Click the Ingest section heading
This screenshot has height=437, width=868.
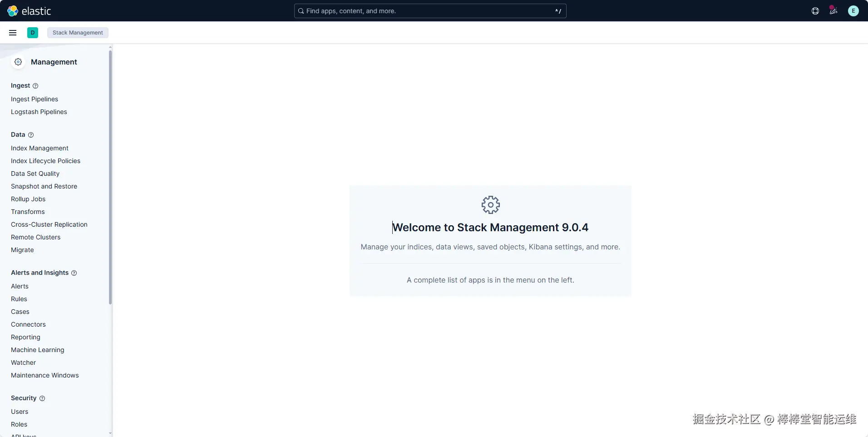coord(20,85)
